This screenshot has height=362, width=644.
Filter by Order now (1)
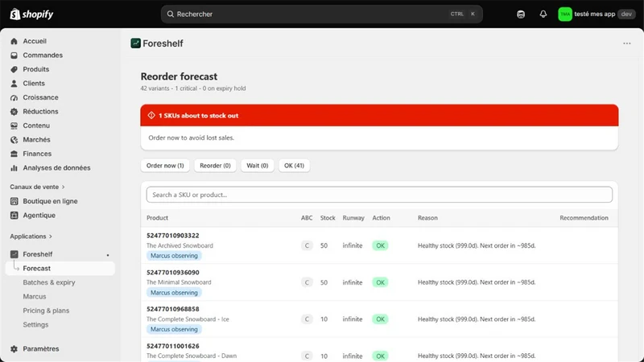pos(165,166)
